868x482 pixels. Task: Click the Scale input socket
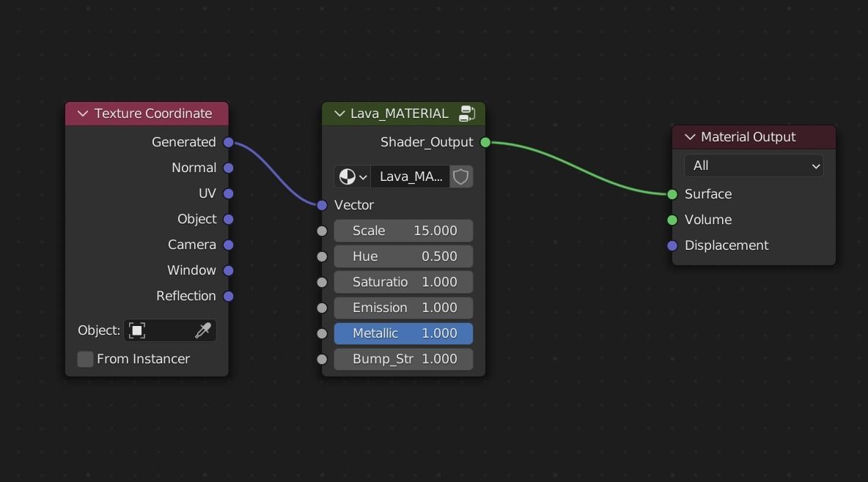[322, 231]
